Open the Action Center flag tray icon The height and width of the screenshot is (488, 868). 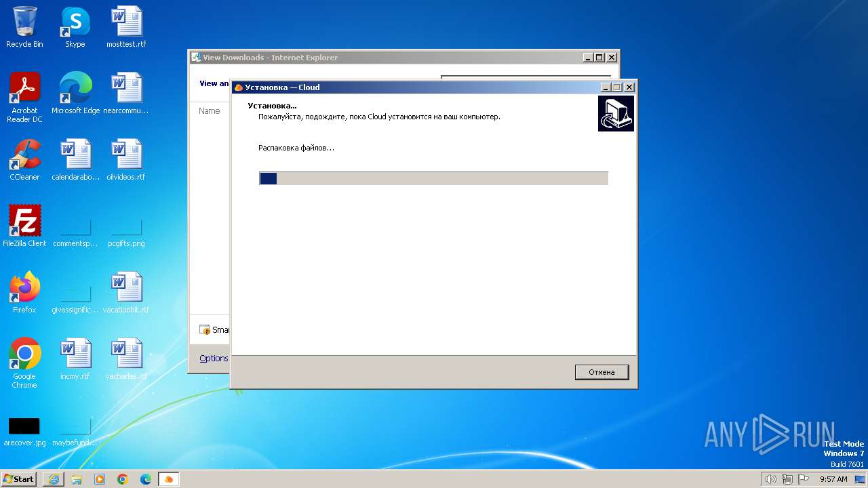click(x=804, y=479)
